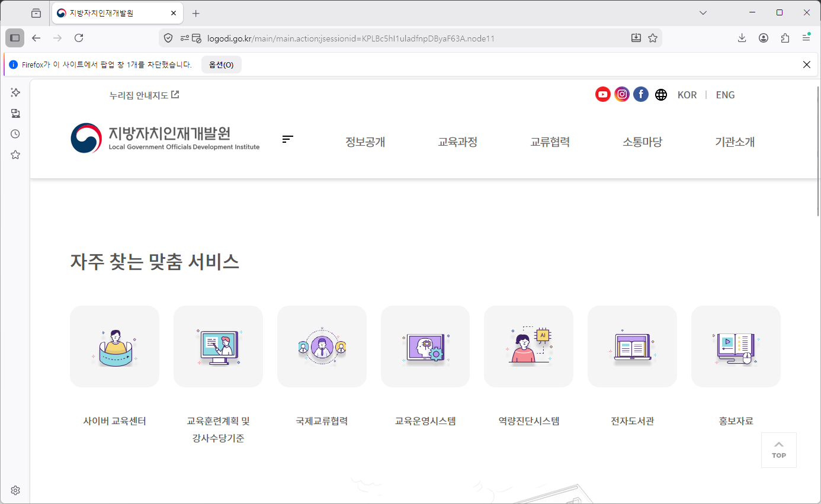Click the 전자도서관 text label
821x504 pixels.
click(x=632, y=421)
